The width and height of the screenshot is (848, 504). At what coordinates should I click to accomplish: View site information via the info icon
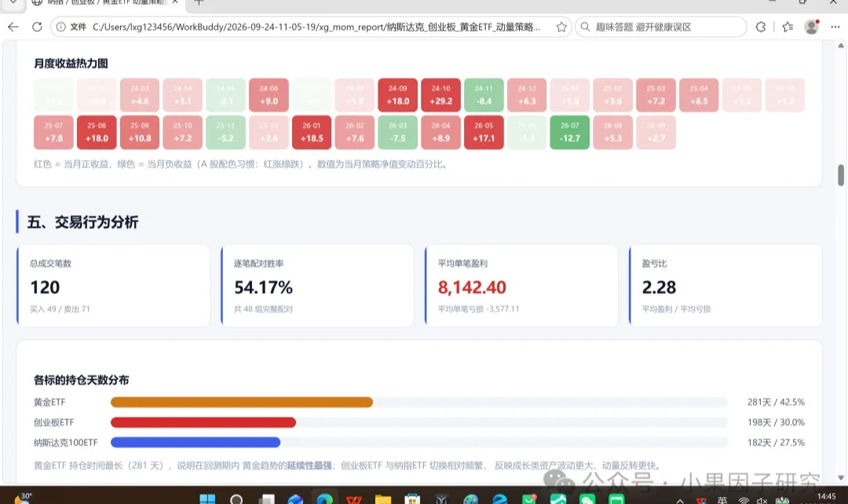(61, 27)
